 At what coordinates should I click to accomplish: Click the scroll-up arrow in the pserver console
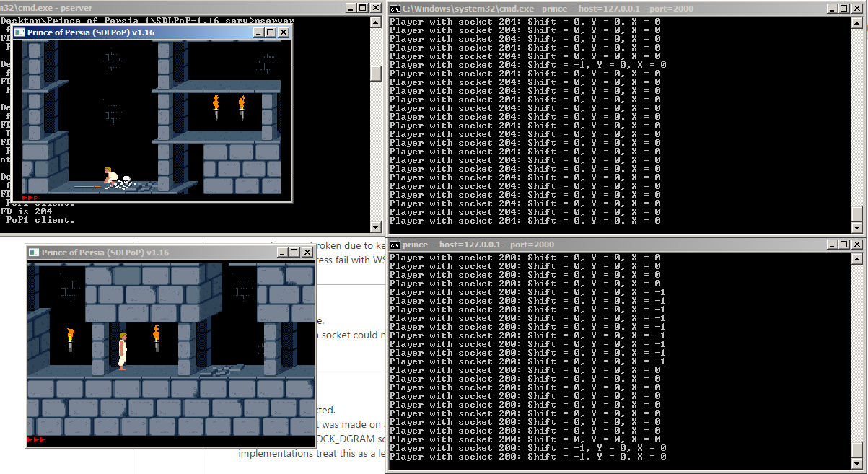click(375, 22)
